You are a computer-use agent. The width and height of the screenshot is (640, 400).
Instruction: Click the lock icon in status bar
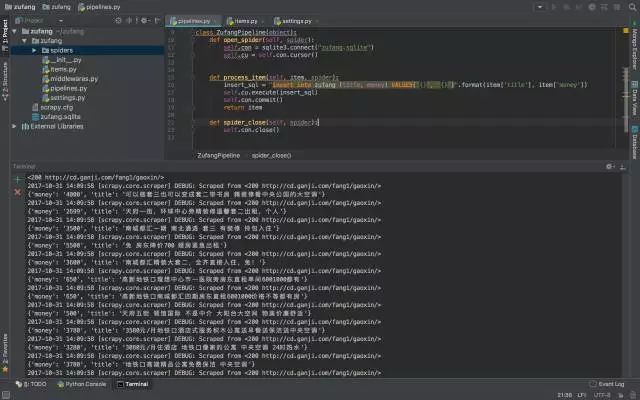[x=621, y=395]
